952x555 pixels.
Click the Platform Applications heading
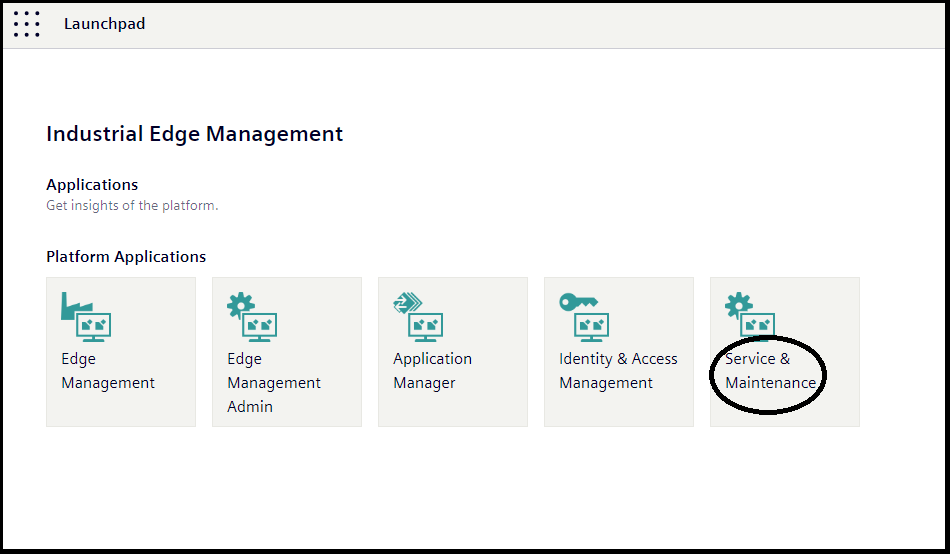(126, 257)
